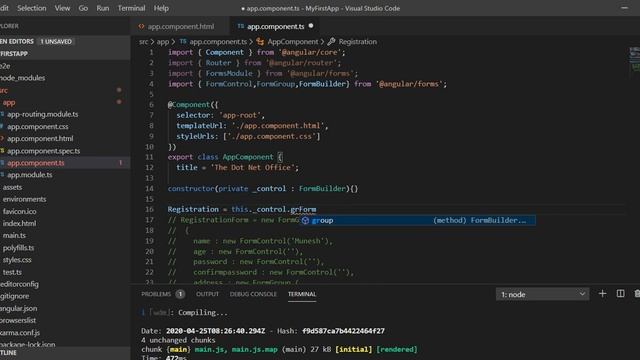Open browserslist in explorer

pyautogui.click(x=18, y=320)
